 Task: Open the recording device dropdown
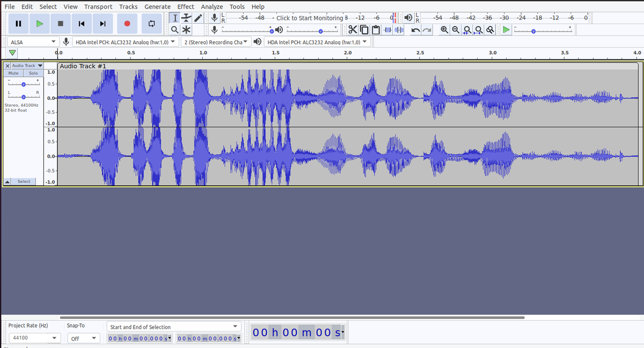point(126,42)
